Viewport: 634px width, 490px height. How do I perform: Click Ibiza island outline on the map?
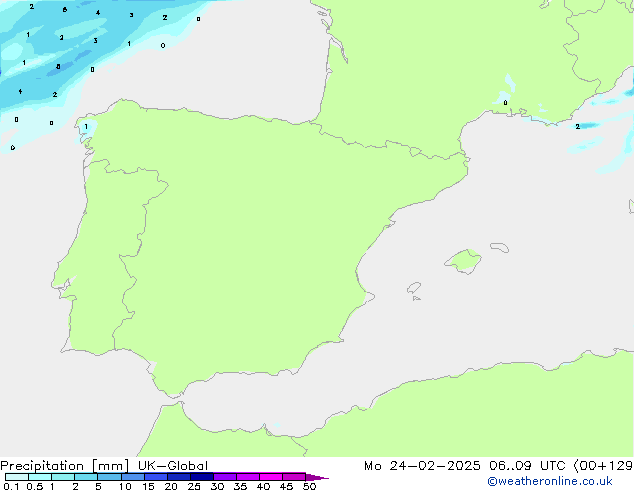click(x=414, y=288)
